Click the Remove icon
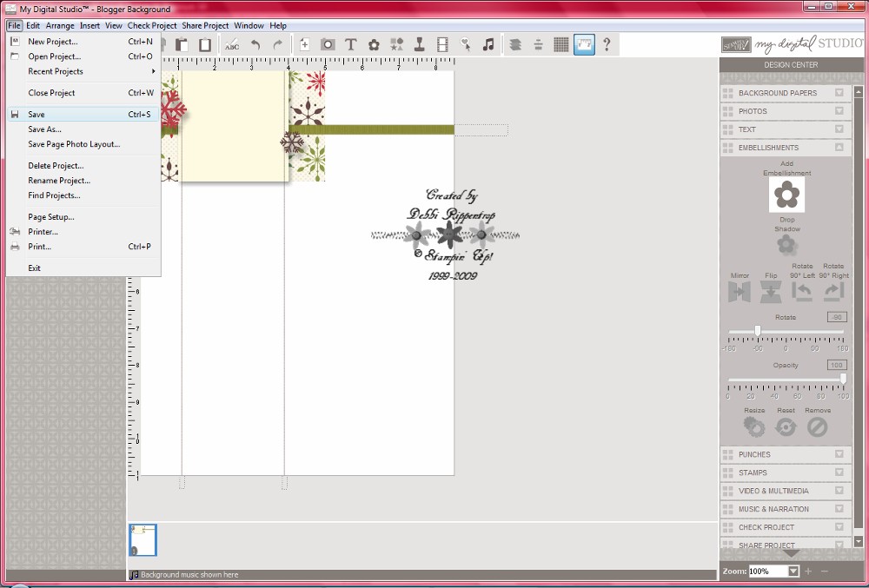The height and width of the screenshot is (588, 869). click(x=818, y=426)
